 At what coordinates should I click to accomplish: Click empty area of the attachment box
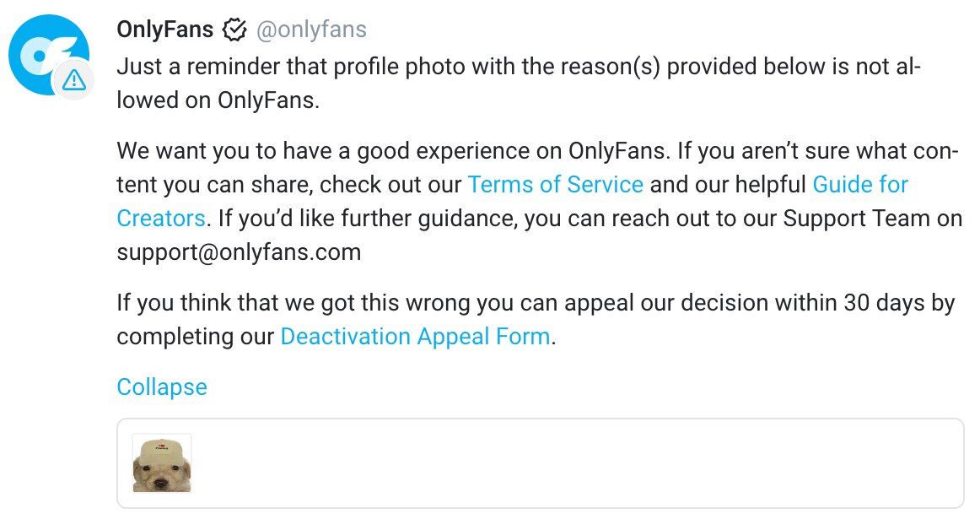click(573, 463)
